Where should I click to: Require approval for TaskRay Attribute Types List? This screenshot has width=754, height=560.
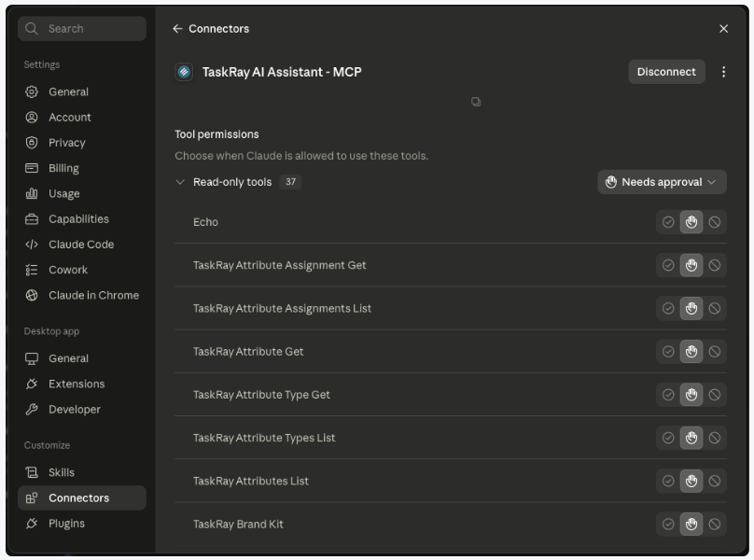pos(691,438)
